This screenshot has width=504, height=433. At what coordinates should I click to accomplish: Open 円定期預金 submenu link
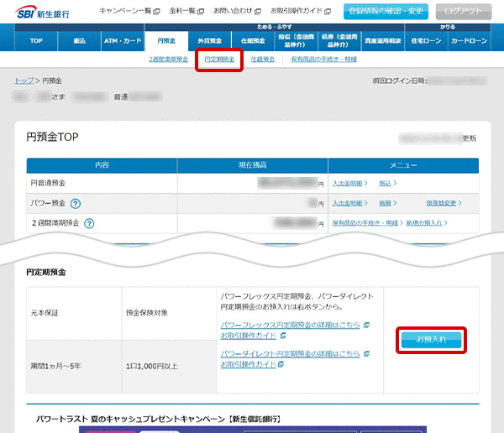pyautogui.click(x=219, y=60)
